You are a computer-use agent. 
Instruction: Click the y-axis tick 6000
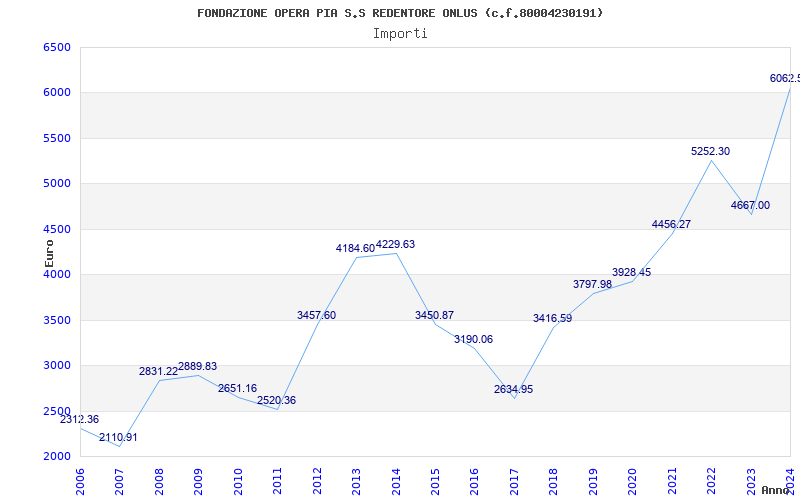pos(57,93)
